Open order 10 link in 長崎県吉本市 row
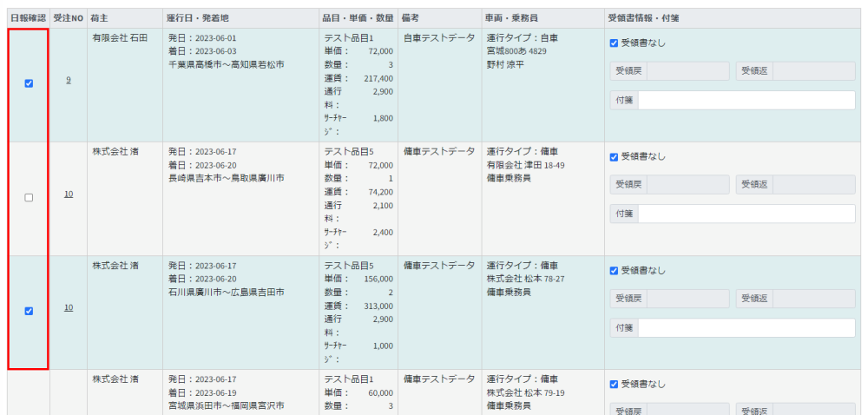 [68, 194]
